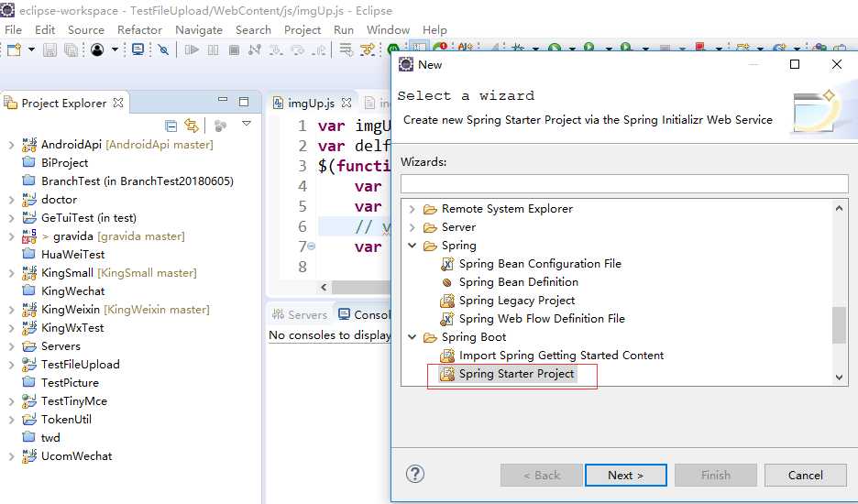The image size is (858, 504).
Task: Select Import Spring Getting Started Content
Action: (552, 356)
